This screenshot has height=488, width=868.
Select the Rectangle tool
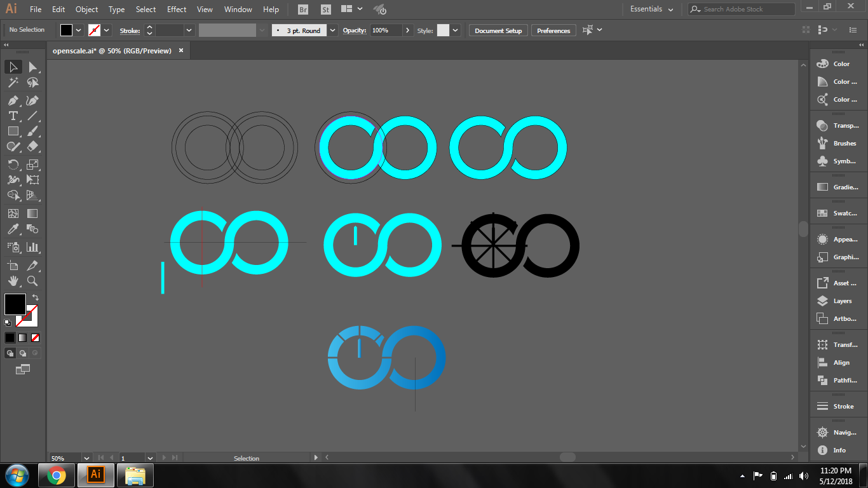(13, 131)
